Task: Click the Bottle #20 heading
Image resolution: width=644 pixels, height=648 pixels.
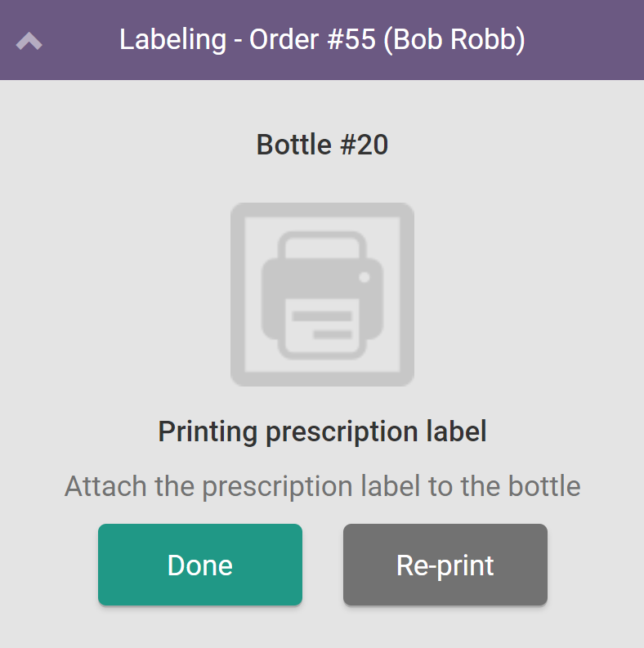Action: pos(322,145)
